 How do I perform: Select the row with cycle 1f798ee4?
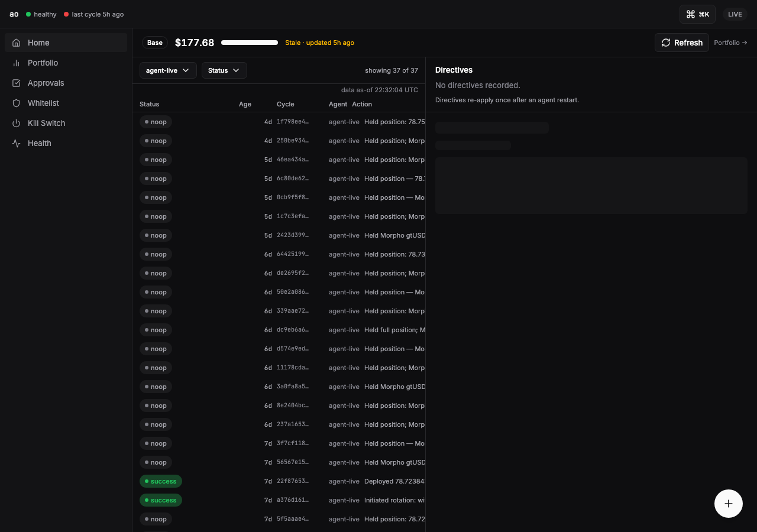279,122
